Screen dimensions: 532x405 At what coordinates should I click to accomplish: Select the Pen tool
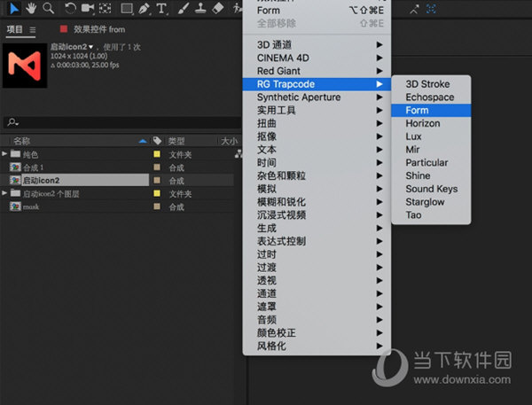(x=145, y=9)
